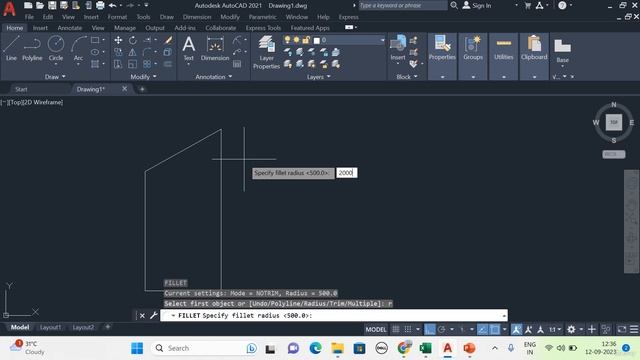Toggle the current layer on/off bulb
Viewport: 640px width, 360px height.
click(287, 40)
